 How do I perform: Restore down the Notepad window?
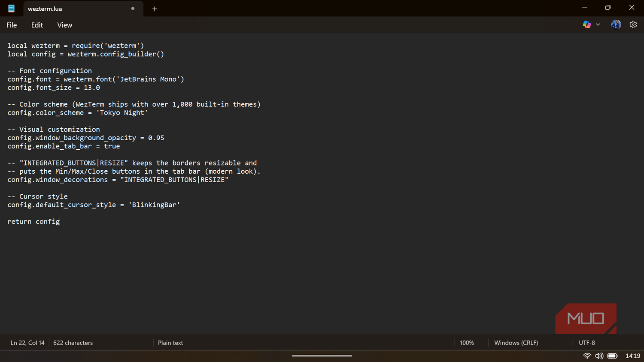(x=608, y=7)
